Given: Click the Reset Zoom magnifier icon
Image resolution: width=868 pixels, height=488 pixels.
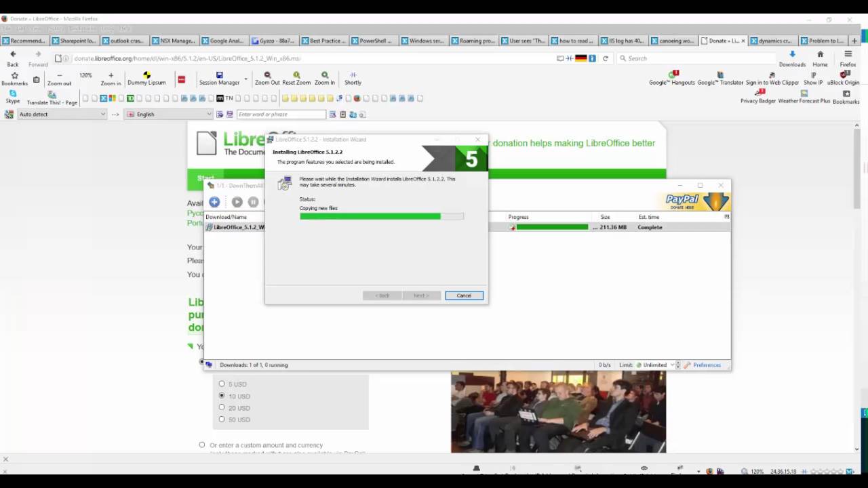Looking at the screenshot, I should pyautogui.click(x=296, y=75).
